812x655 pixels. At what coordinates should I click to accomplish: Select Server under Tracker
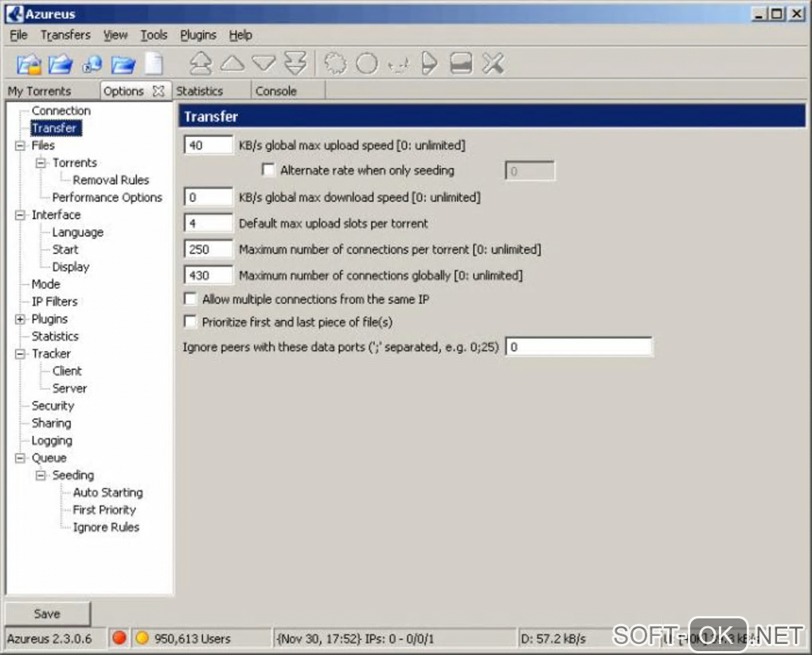coord(69,388)
